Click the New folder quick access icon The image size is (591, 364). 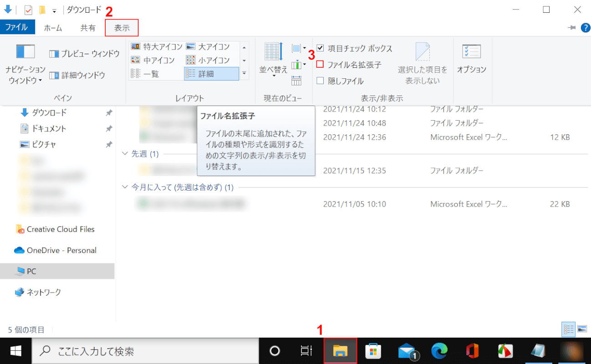click(x=42, y=10)
